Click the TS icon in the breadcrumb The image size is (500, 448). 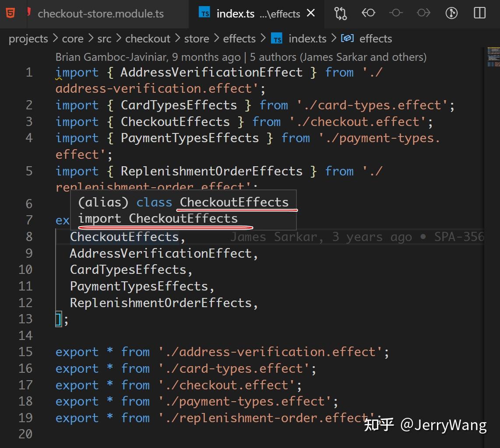point(277,38)
